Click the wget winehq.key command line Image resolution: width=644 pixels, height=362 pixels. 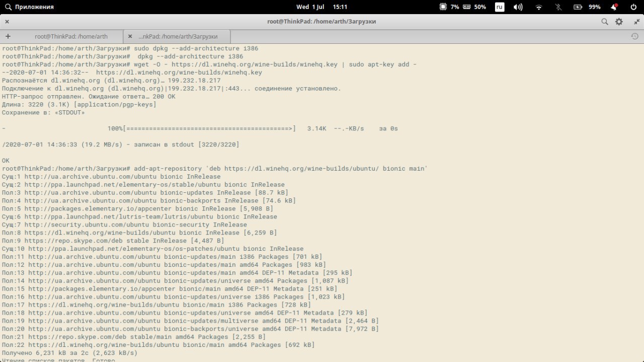[x=209, y=64]
